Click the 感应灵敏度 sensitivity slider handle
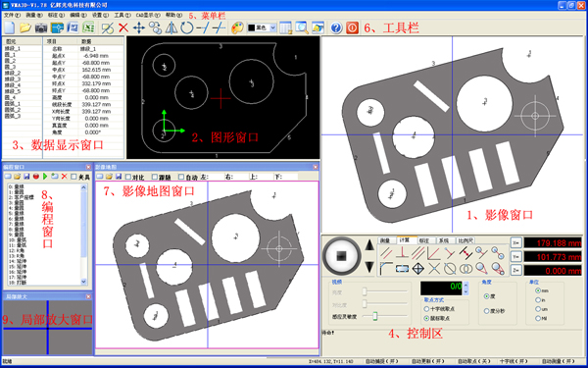The width and height of the screenshot is (588, 368). [374, 317]
